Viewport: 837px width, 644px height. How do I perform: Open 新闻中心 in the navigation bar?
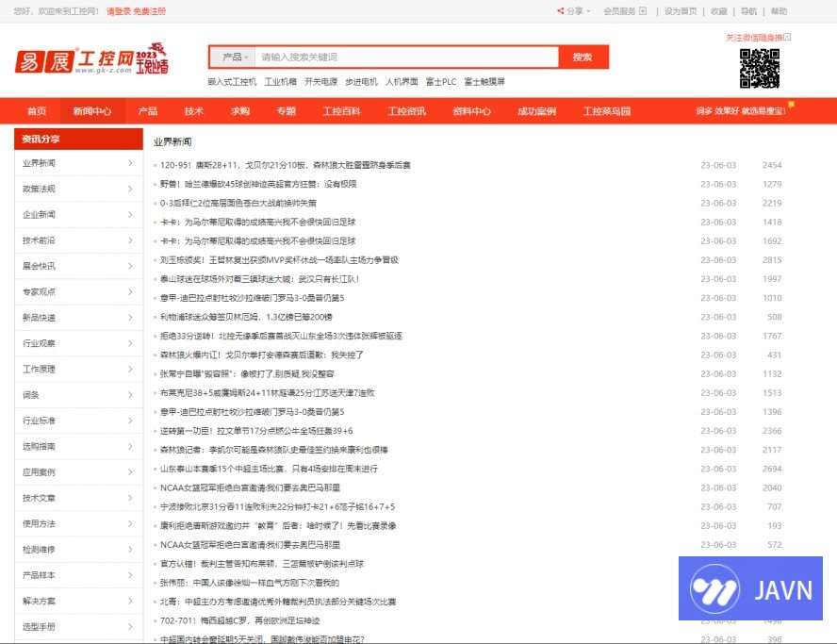[92, 111]
